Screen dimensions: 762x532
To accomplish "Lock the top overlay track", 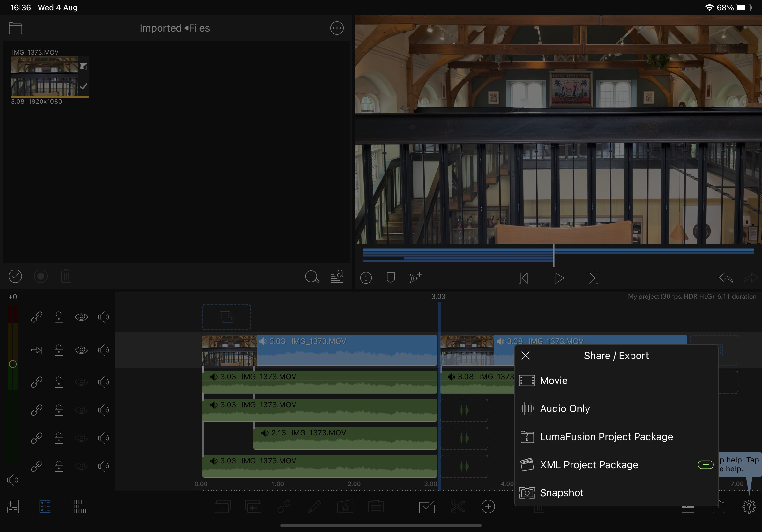I will 59,317.
